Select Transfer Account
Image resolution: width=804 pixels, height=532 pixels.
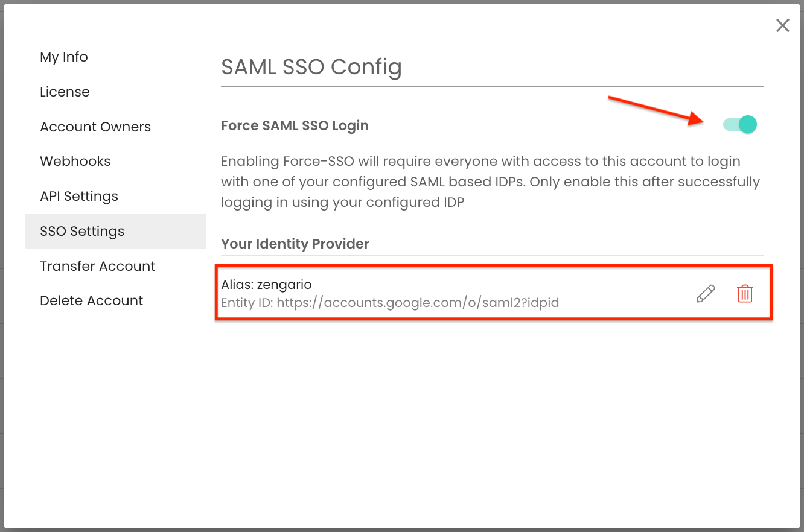[x=97, y=266]
